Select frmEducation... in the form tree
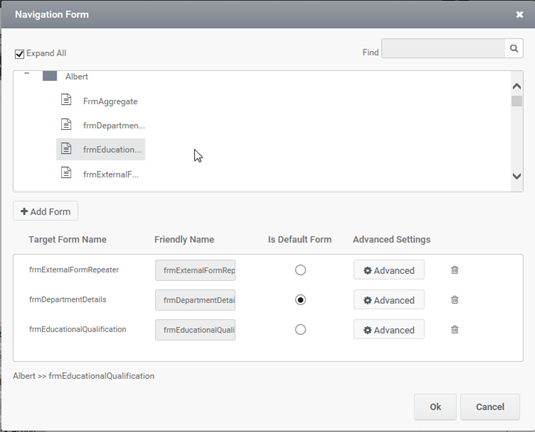This screenshot has height=432, width=535. [101, 149]
